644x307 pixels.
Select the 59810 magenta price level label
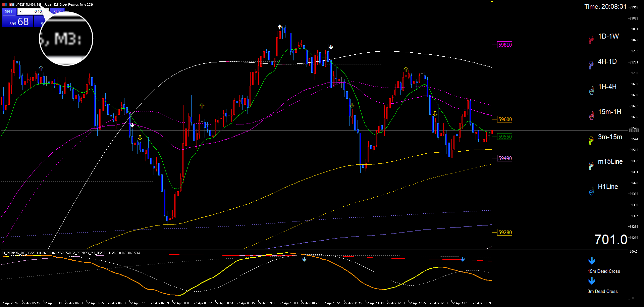tap(505, 45)
